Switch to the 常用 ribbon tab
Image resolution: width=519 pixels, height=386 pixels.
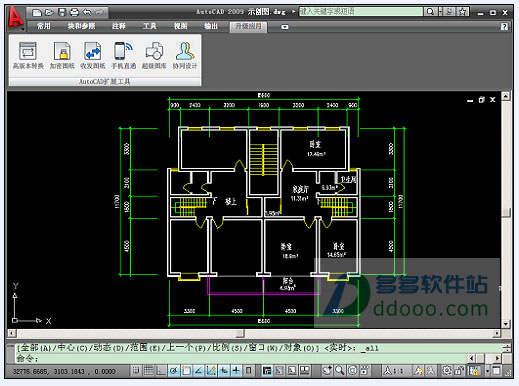pos(44,26)
